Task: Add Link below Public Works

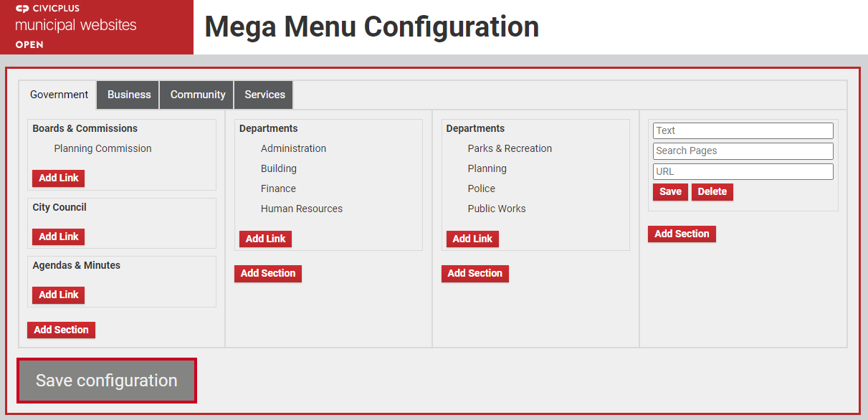Action: (x=472, y=239)
